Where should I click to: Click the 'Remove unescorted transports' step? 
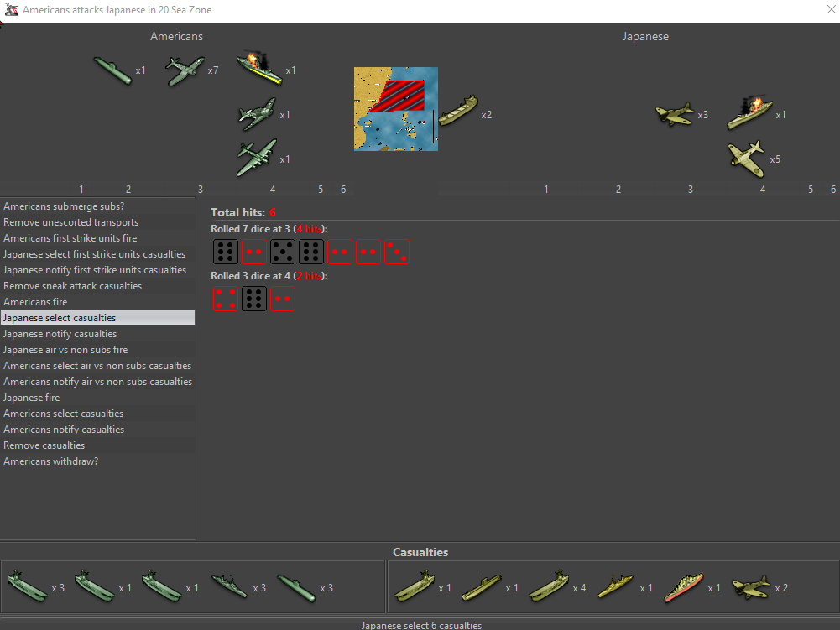coord(97,222)
